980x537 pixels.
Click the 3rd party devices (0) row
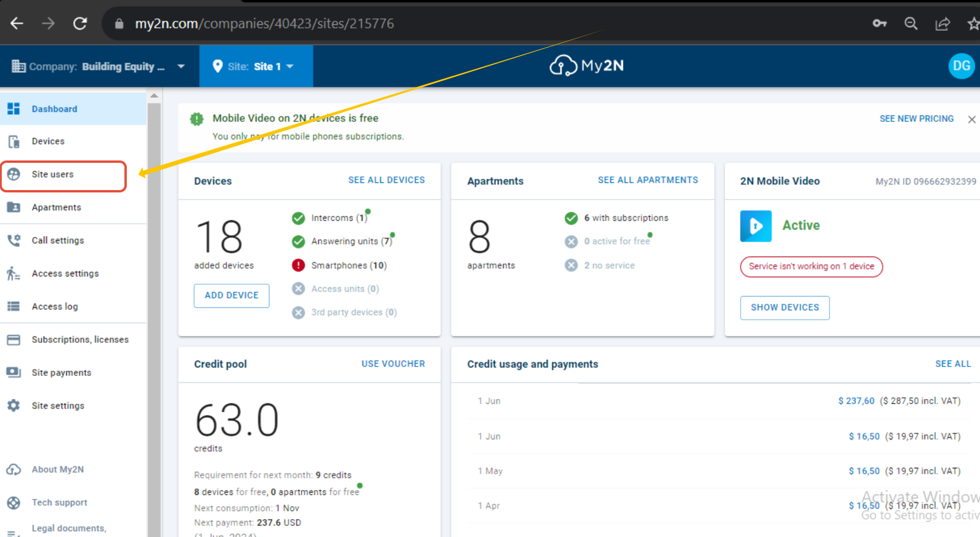click(344, 312)
